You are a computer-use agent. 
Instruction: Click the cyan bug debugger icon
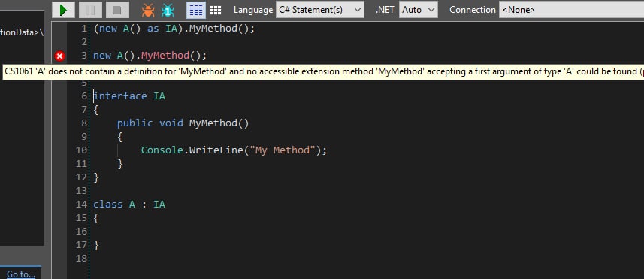(168, 11)
